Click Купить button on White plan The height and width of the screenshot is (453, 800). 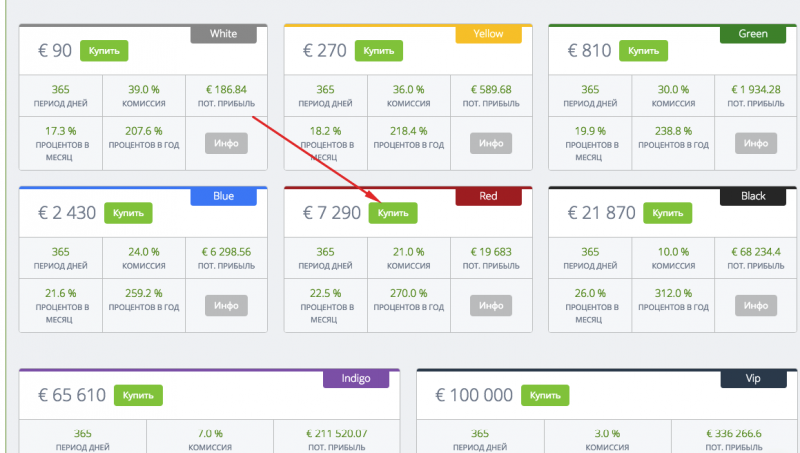(105, 50)
